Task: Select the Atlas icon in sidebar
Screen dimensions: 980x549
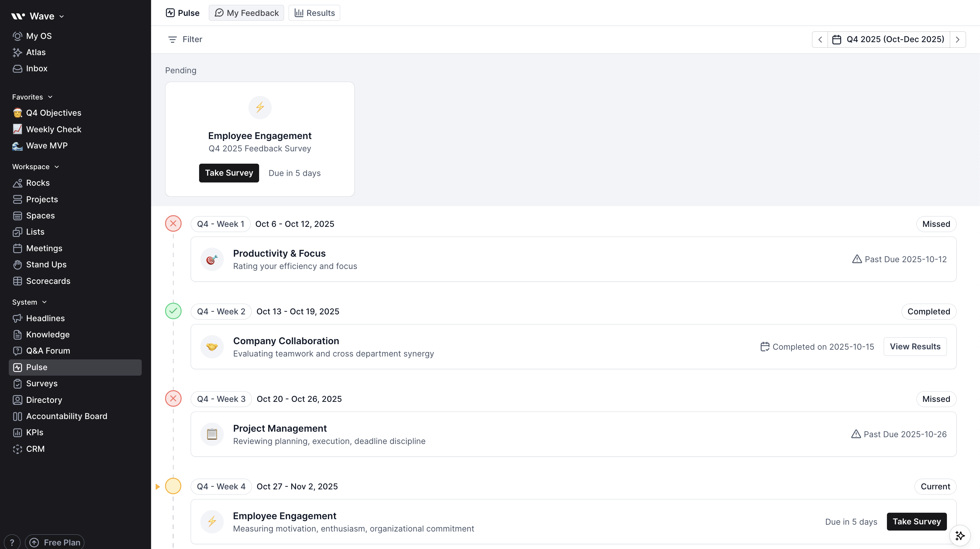Action: click(x=18, y=52)
